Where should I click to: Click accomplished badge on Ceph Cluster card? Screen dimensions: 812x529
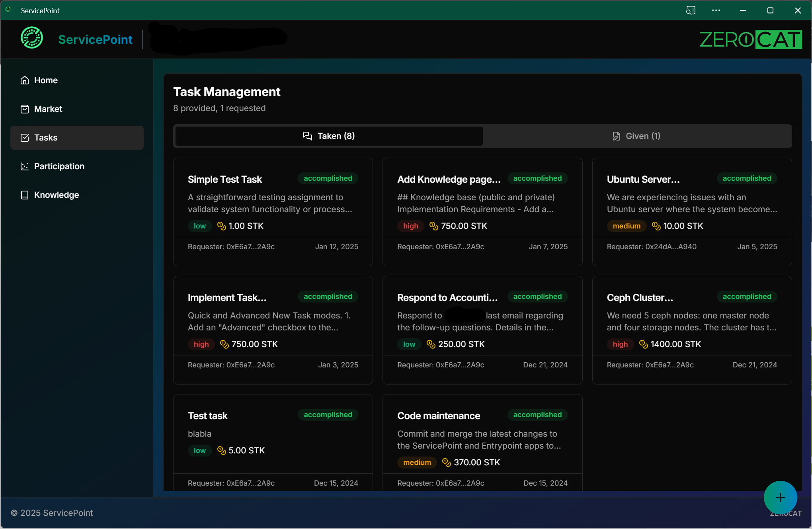747,297
